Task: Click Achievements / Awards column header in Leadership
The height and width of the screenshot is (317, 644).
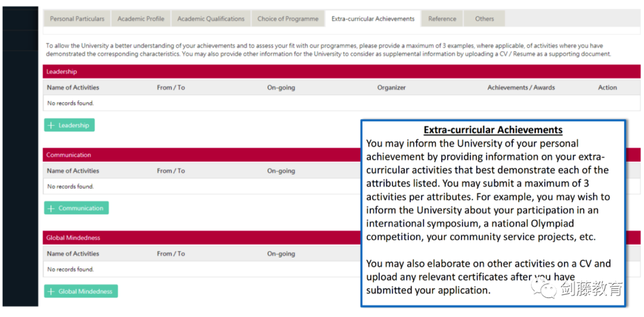Action: (521, 88)
